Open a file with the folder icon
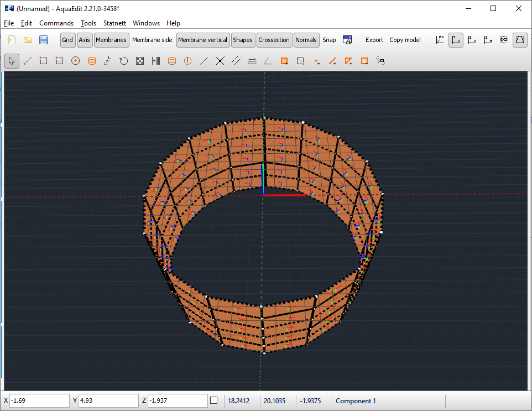Viewport: 532px width, 411px height. click(x=28, y=40)
